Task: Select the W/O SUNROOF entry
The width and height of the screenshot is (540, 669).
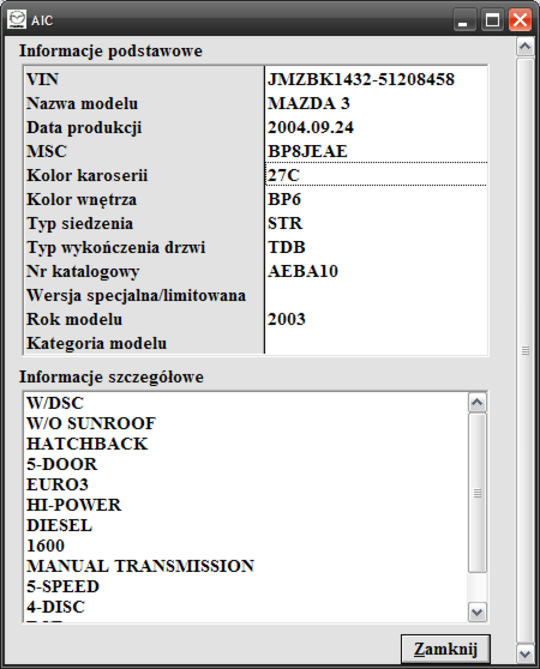Action: pyautogui.click(x=91, y=423)
